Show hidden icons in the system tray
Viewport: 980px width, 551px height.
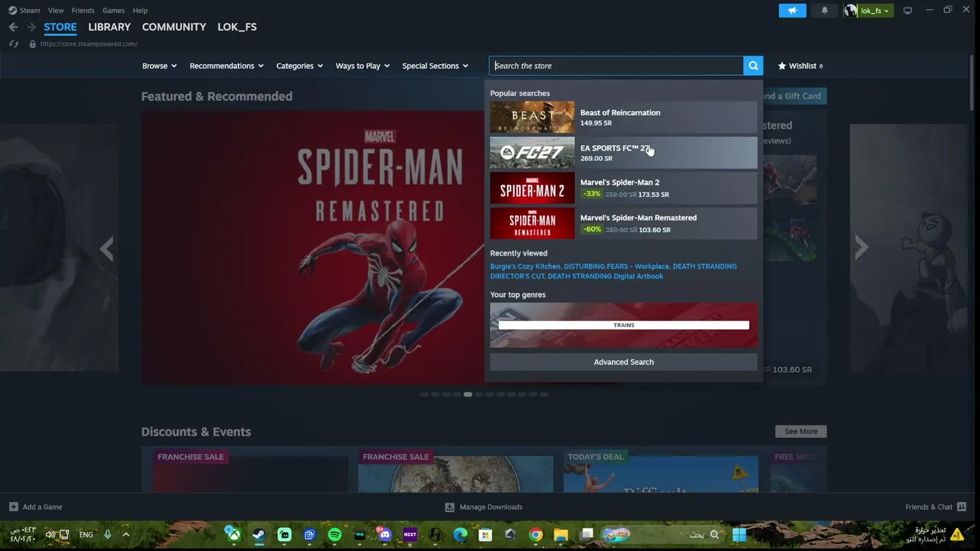(126, 535)
